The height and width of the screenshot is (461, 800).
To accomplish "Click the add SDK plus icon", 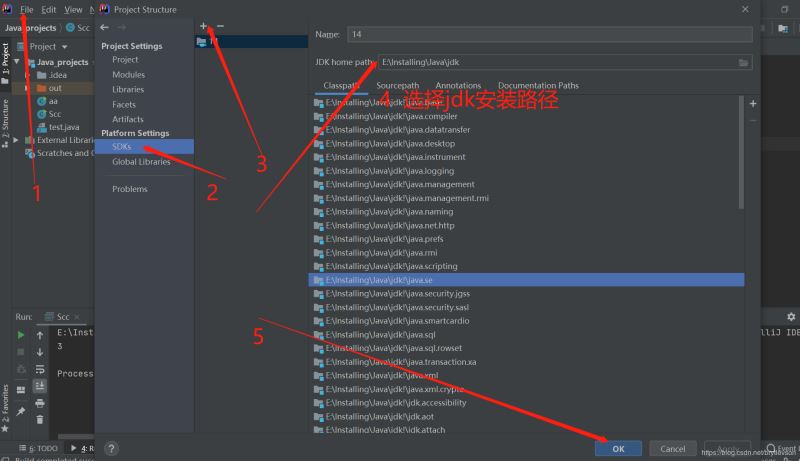I will tap(203, 26).
